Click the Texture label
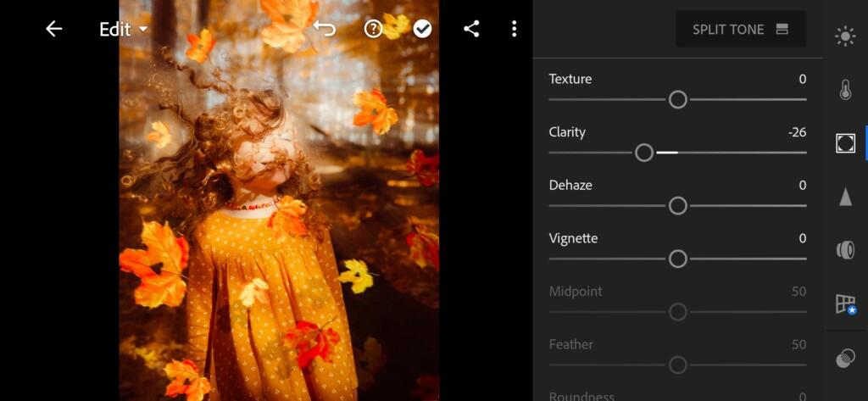Viewport: 868px width, 401px height. (x=570, y=79)
